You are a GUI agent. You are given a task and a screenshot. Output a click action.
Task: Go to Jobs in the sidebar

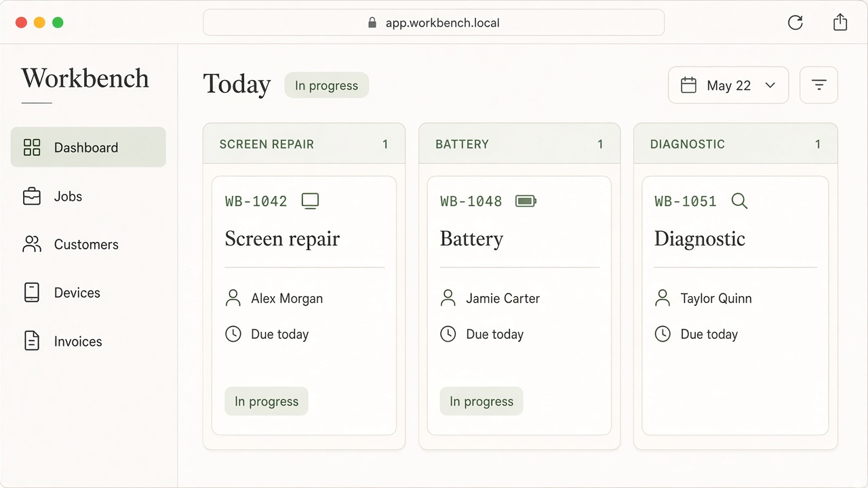tap(88, 197)
